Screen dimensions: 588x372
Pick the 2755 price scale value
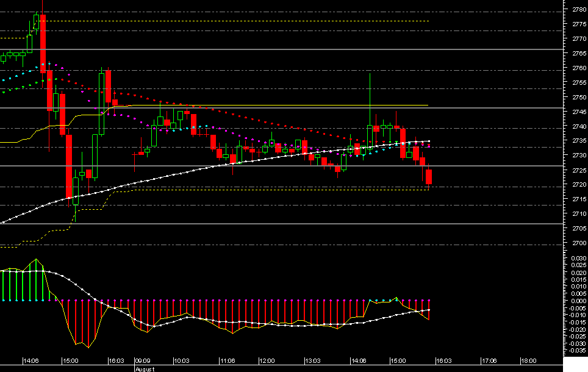(579, 82)
